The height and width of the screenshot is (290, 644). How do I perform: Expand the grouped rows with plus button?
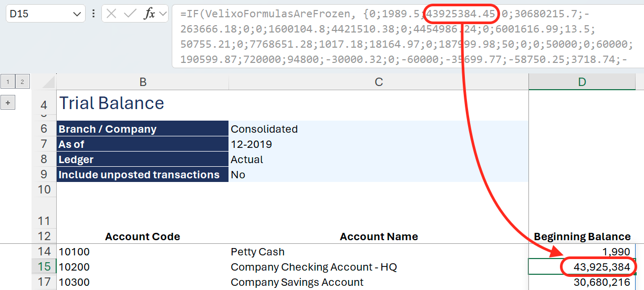(8, 103)
